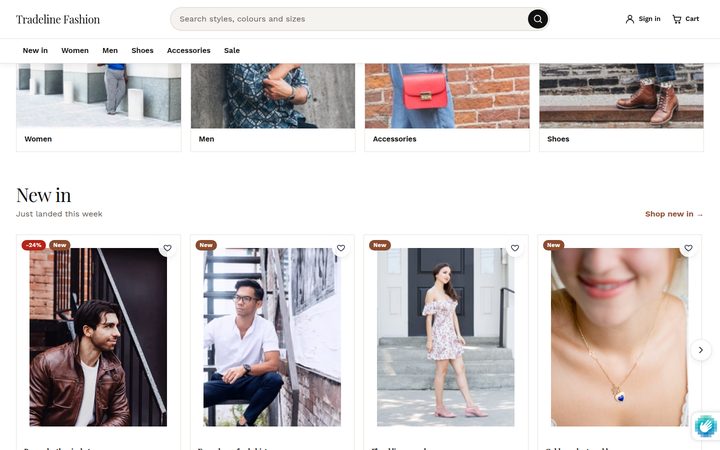This screenshot has height=450, width=720.
Task: Go to the Tradeline Fashion home logo
Action: click(x=58, y=19)
